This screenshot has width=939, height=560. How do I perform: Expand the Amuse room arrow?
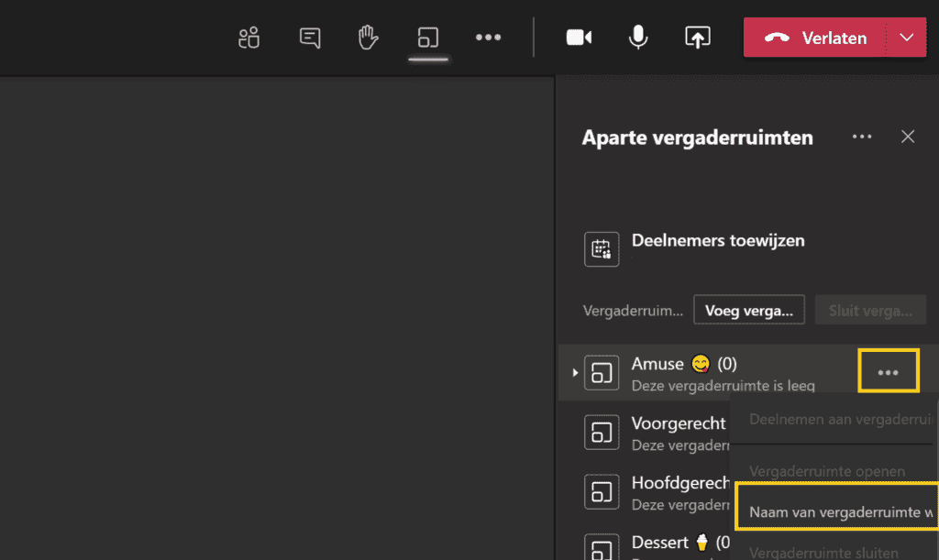[575, 372]
